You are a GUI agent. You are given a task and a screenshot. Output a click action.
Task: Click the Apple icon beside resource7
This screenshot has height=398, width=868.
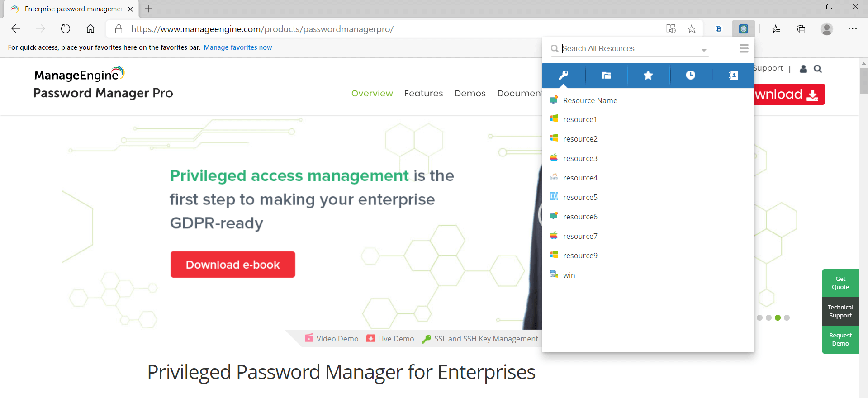pos(554,235)
